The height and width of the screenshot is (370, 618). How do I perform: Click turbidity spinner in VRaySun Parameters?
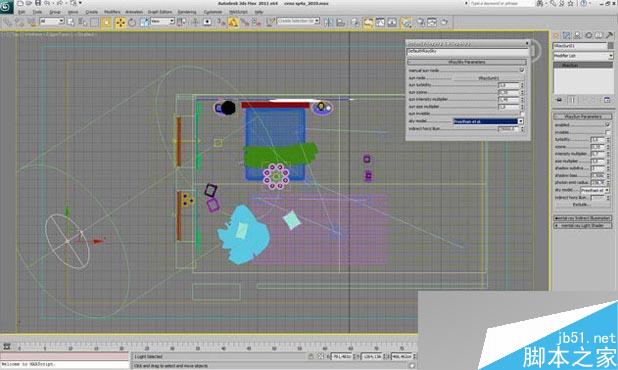tap(608, 139)
